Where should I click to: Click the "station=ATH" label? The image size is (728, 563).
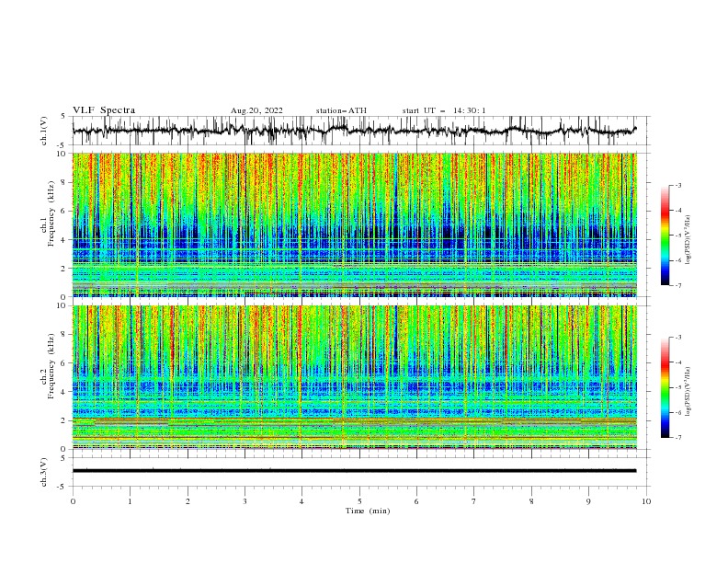pyautogui.click(x=341, y=110)
